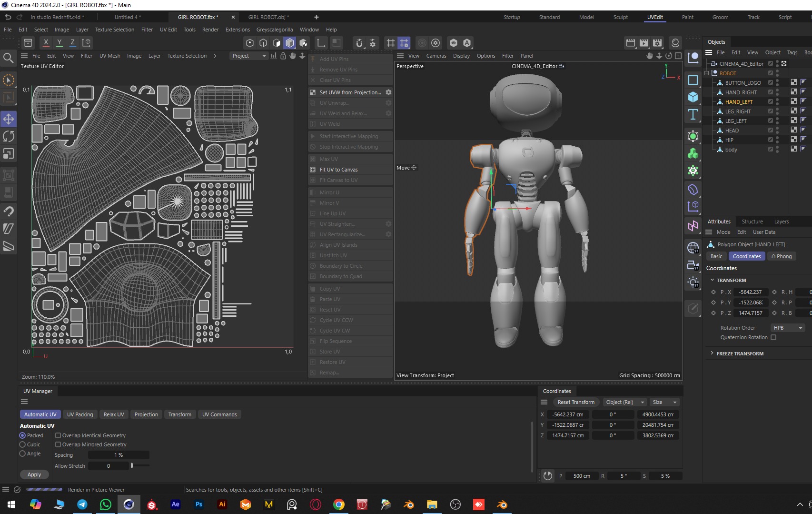The height and width of the screenshot is (514, 812).
Task: Open Edit Render Settings clapperboard gear icon
Action: [657, 43]
